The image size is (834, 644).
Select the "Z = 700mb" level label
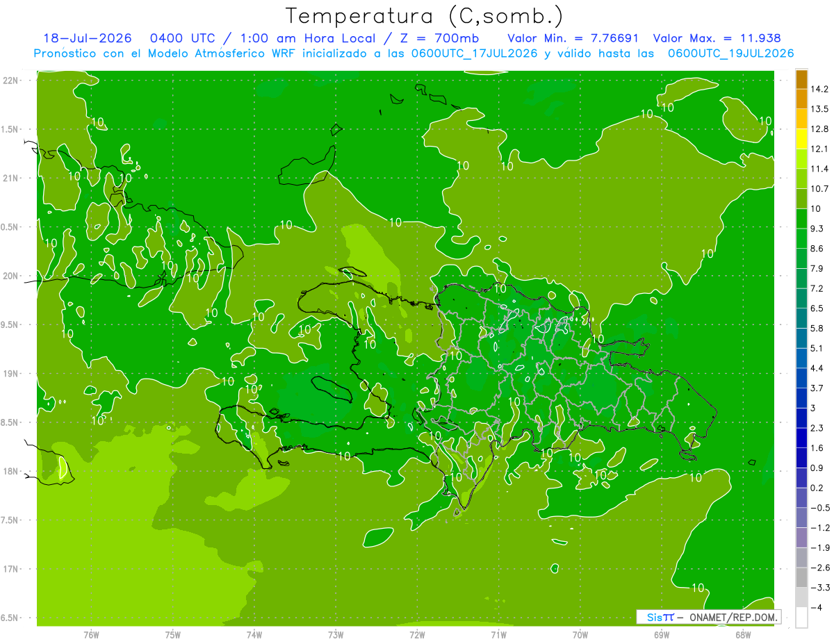click(x=441, y=38)
